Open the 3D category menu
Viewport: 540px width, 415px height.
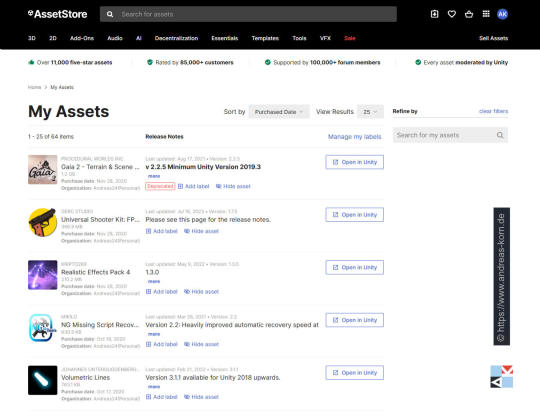[32, 38]
